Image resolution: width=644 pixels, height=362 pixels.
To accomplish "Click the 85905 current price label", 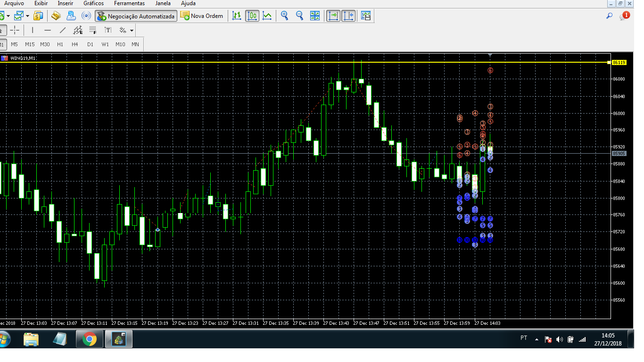I will [x=619, y=153].
